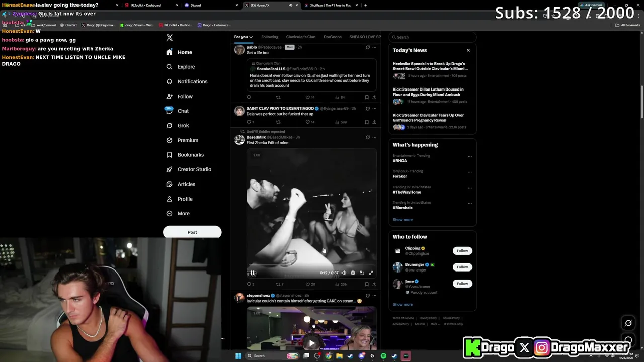Open video settings gear icon
The width and height of the screenshot is (644, 362).
pyautogui.click(x=353, y=273)
